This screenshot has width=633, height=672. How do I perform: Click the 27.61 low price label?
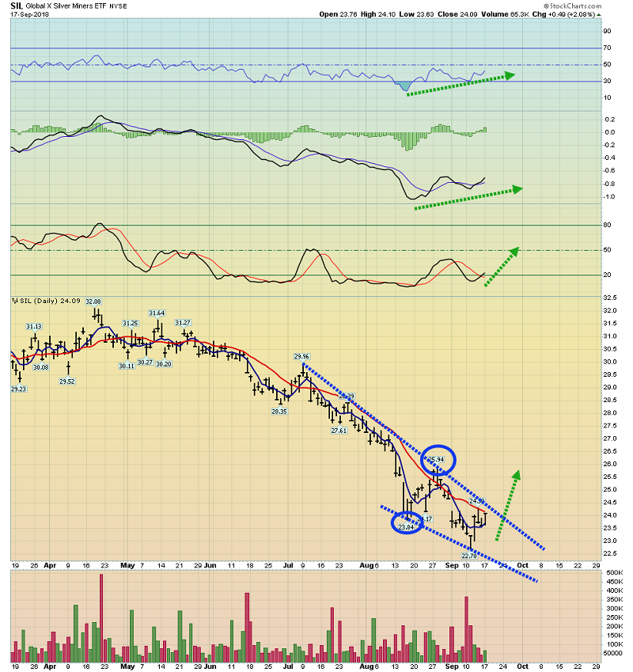pyautogui.click(x=339, y=431)
